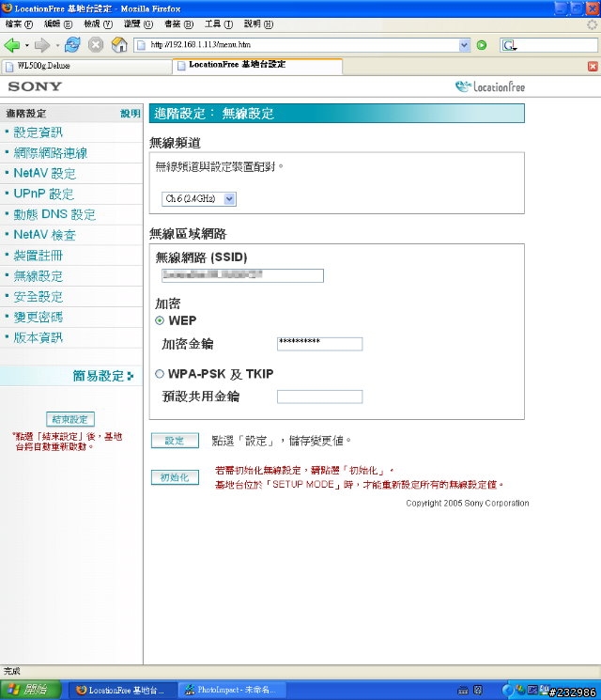This screenshot has width=601, height=700.
Task: Open 無線設定 in the sidebar
Action: click(38, 276)
